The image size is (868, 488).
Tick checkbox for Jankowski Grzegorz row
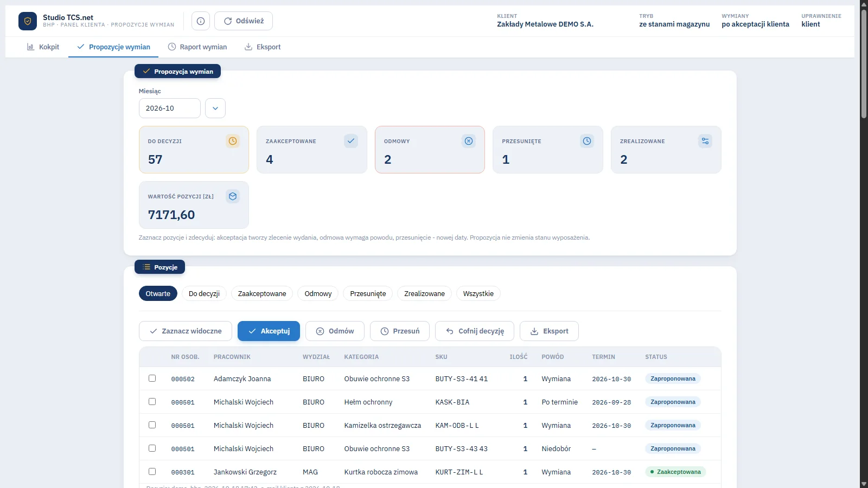coord(152,472)
